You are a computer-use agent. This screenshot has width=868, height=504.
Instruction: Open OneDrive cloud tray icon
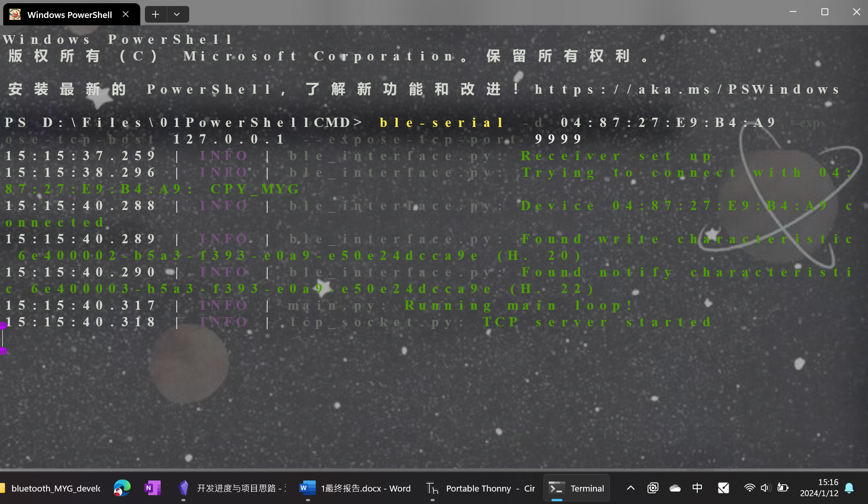pos(675,488)
